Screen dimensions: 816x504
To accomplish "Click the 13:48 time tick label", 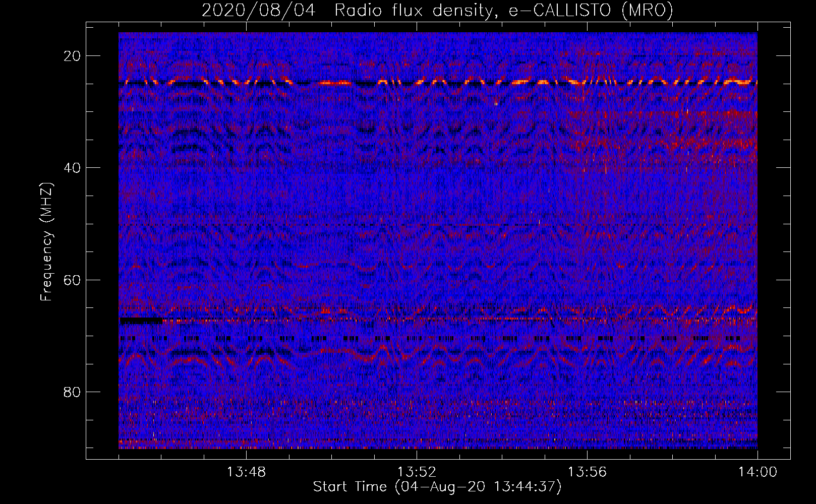I will (x=246, y=472).
